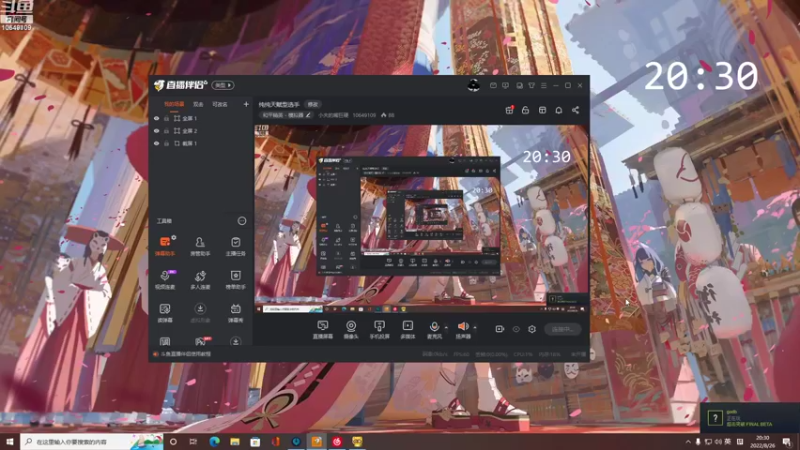Toggle the preview eye icon beside record
Viewport: 800px width, 450px height.
[x=516, y=329]
